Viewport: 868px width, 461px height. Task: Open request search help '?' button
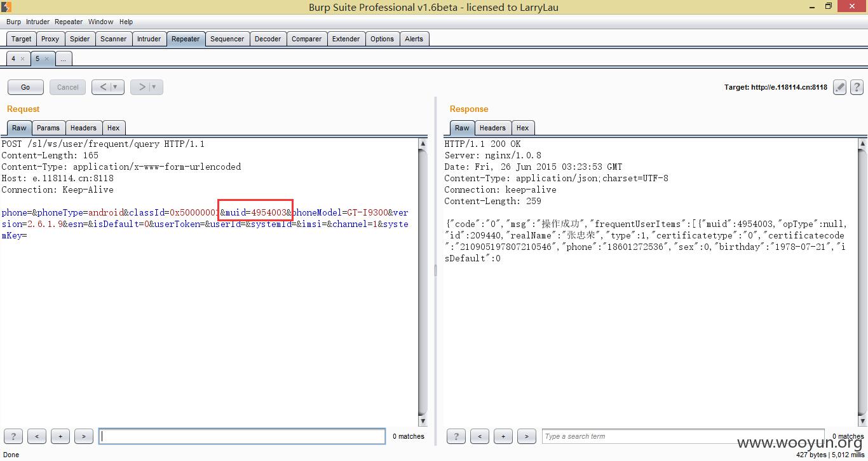pos(13,436)
